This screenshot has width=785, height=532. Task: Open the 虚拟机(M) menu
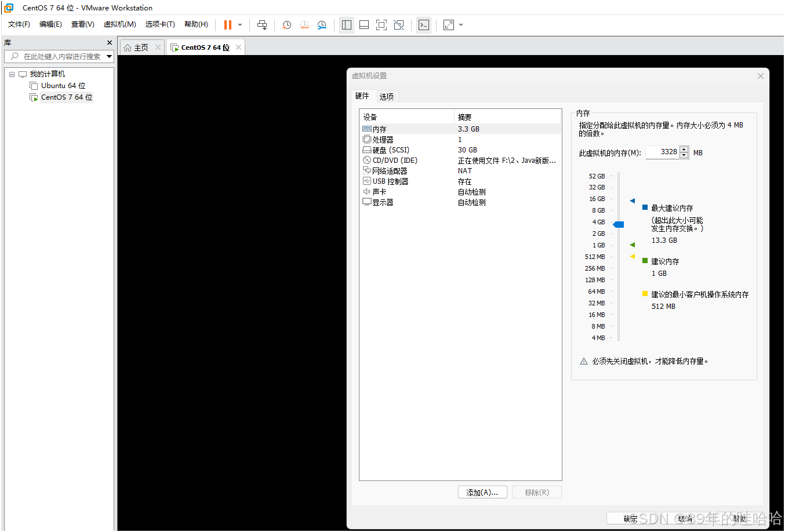120,24
